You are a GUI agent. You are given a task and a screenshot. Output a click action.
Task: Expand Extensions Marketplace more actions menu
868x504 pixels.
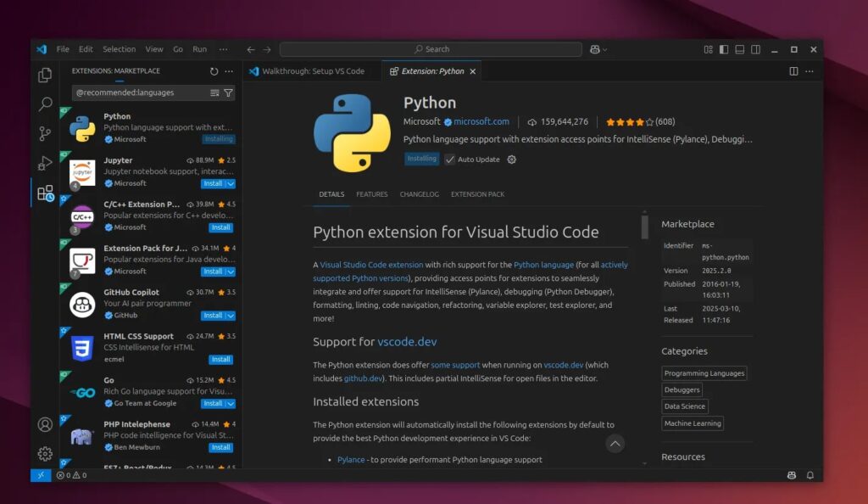click(x=229, y=71)
